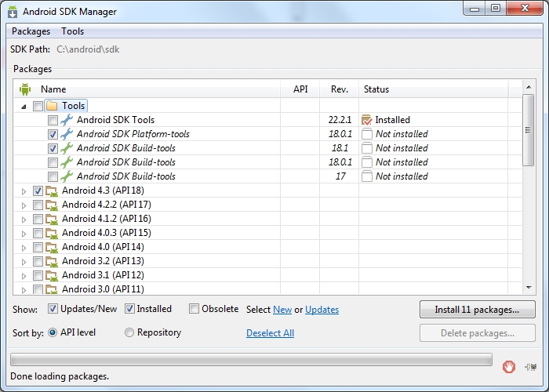Image resolution: width=549 pixels, height=392 pixels.
Task: Click the Deselect All link
Action: pos(270,333)
